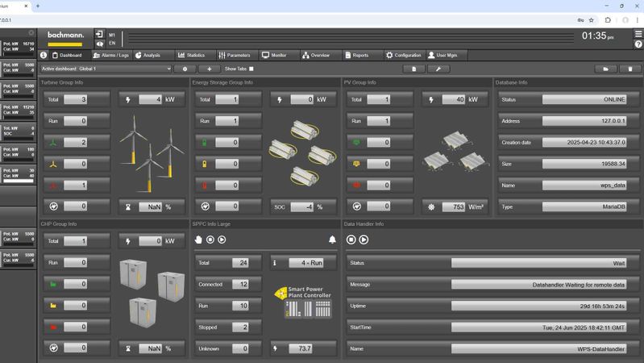Screen dimensions: 644x363
Task: Click the trash delete button
Action: [630, 69]
